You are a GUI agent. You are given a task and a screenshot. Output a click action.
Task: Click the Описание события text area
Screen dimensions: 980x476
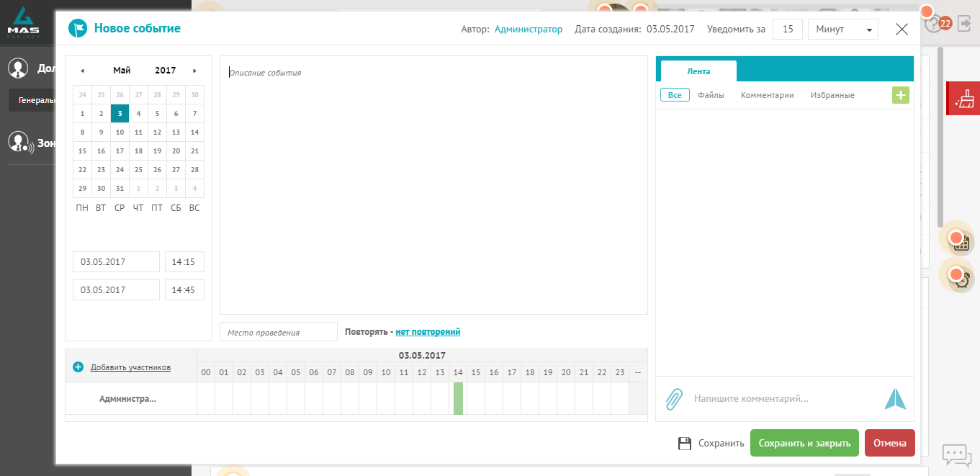tap(433, 185)
